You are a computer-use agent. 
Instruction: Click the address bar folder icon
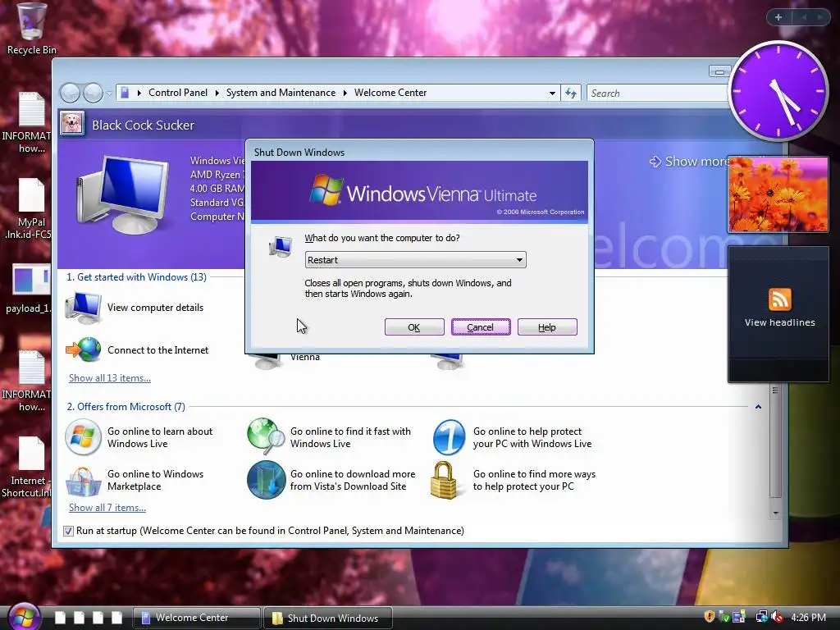[x=125, y=93]
